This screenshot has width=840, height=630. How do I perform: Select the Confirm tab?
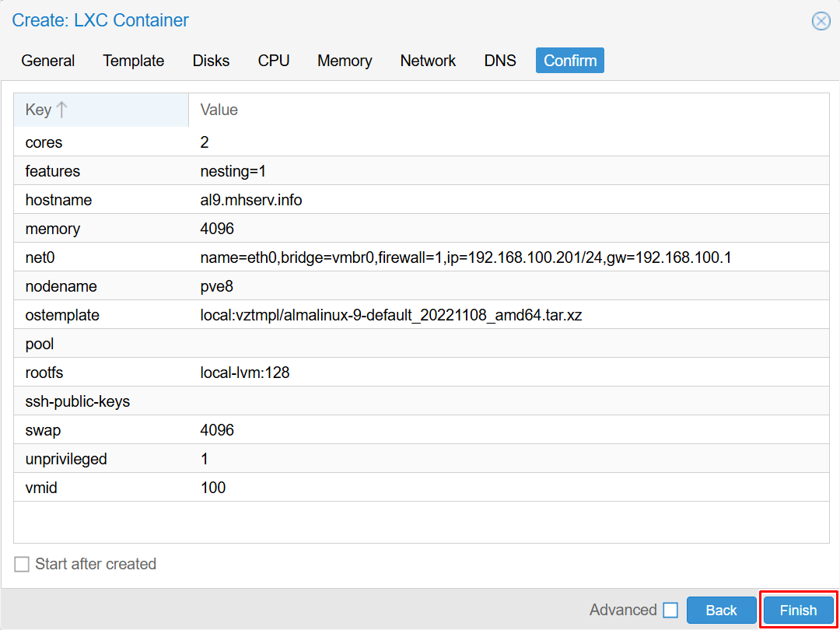570,61
